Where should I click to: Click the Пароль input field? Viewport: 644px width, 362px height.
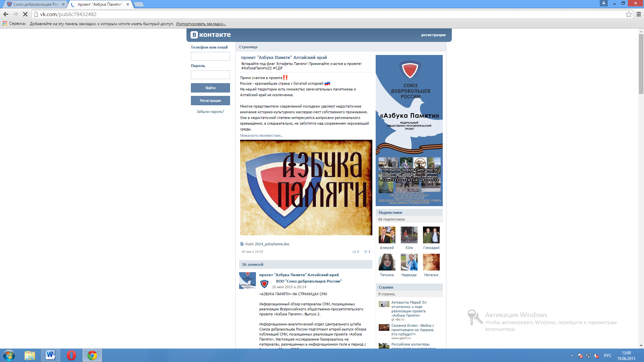210,75
